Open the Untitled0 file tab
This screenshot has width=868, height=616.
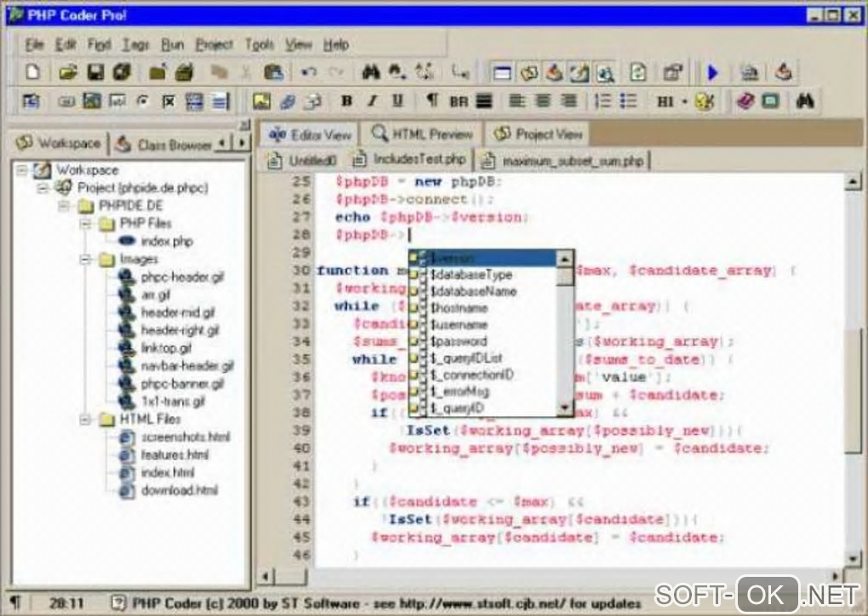click(x=302, y=161)
